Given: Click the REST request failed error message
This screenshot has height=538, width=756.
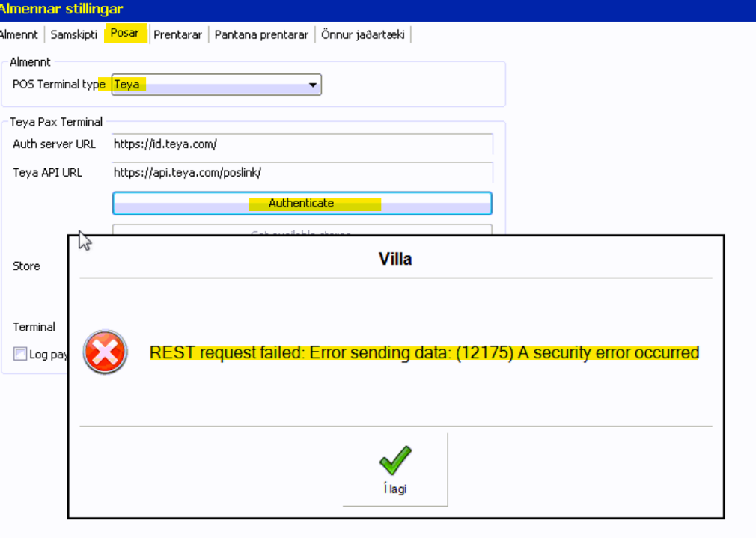Looking at the screenshot, I should [x=424, y=352].
